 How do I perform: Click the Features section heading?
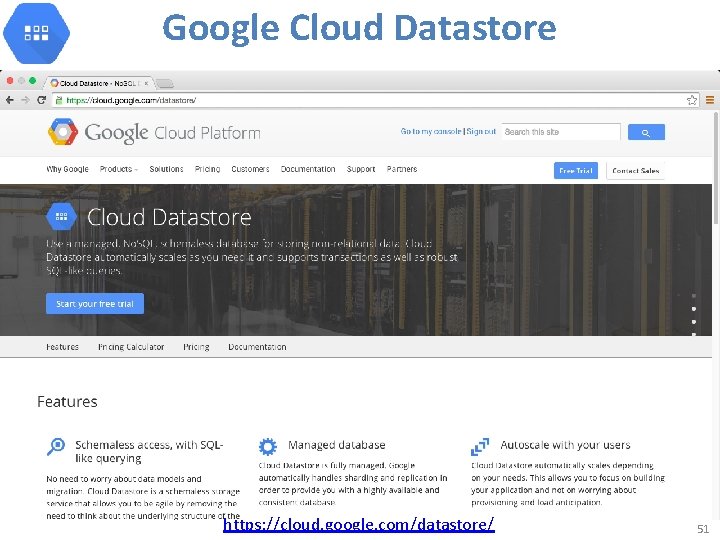coord(67,401)
